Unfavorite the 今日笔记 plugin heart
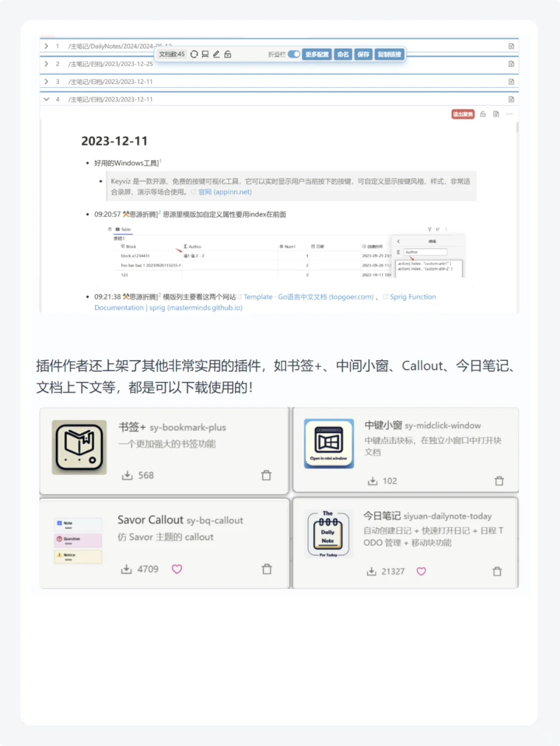This screenshot has width=560, height=746. click(x=421, y=571)
